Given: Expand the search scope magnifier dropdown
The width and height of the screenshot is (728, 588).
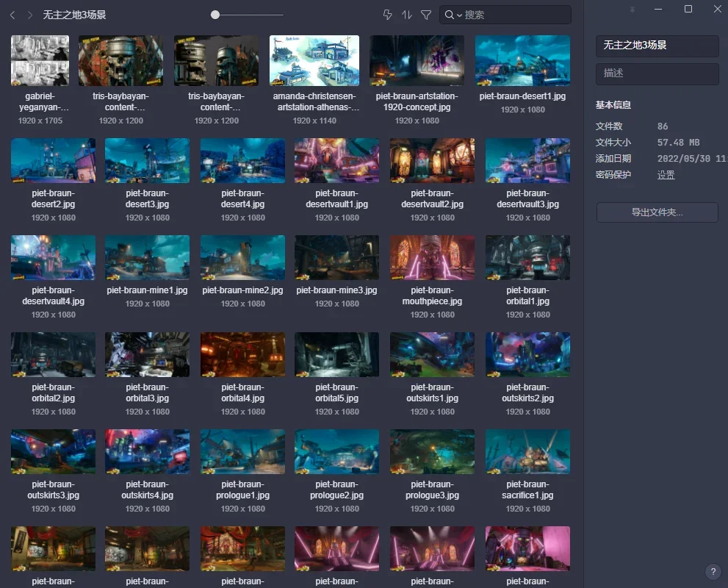Looking at the screenshot, I should click(x=453, y=15).
